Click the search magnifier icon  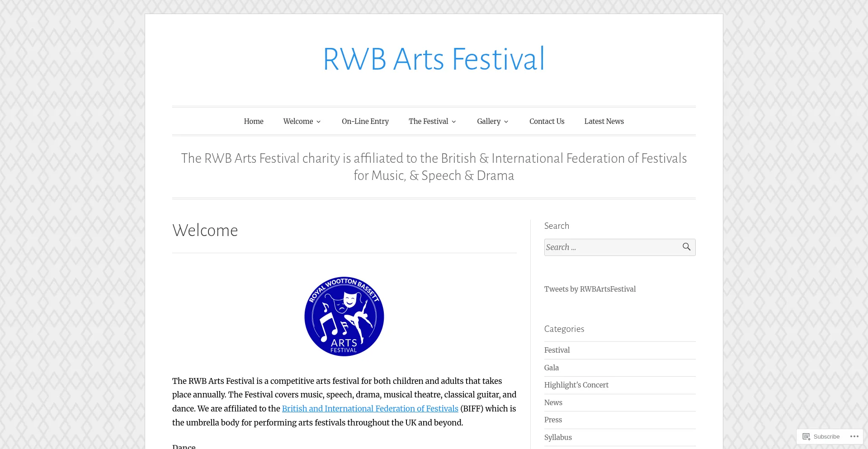coord(686,247)
